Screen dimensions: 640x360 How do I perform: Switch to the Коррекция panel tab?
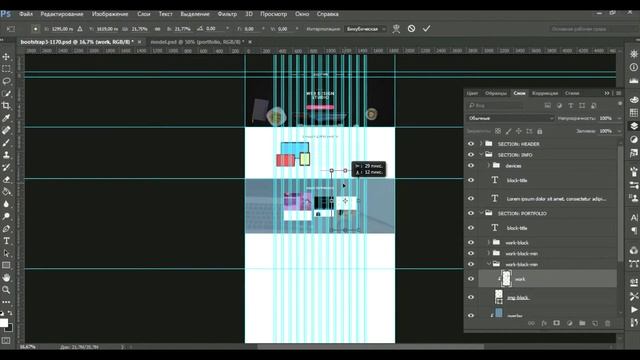tap(544, 93)
